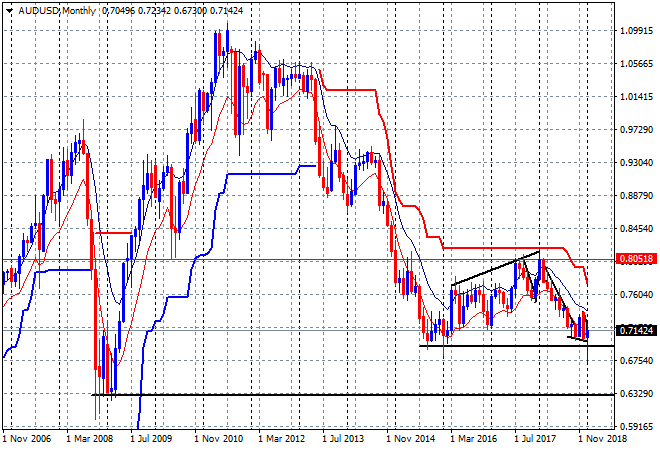The width and height of the screenshot is (660, 450).
Task: Select the current price label 0.71424
Action: coord(638,330)
